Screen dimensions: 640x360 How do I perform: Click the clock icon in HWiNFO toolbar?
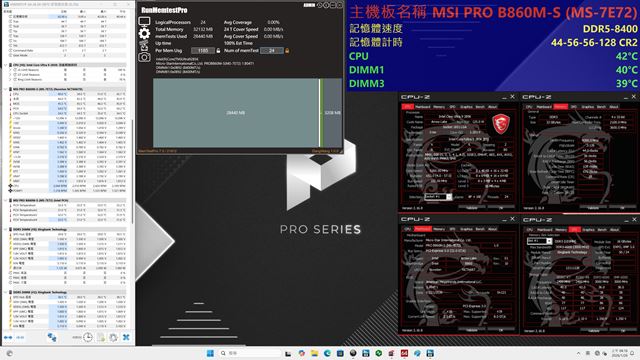click(x=88, y=337)
